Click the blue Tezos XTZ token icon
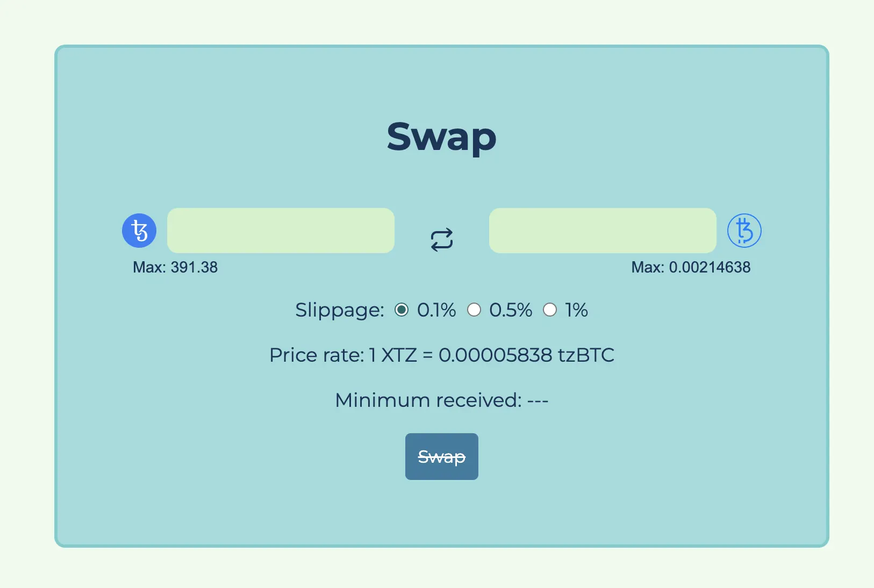The image size is (874, 588). tap(139, 231)
